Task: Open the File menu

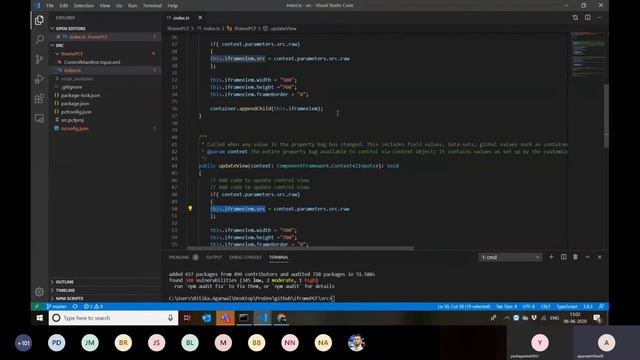Action: coord(50,6)
